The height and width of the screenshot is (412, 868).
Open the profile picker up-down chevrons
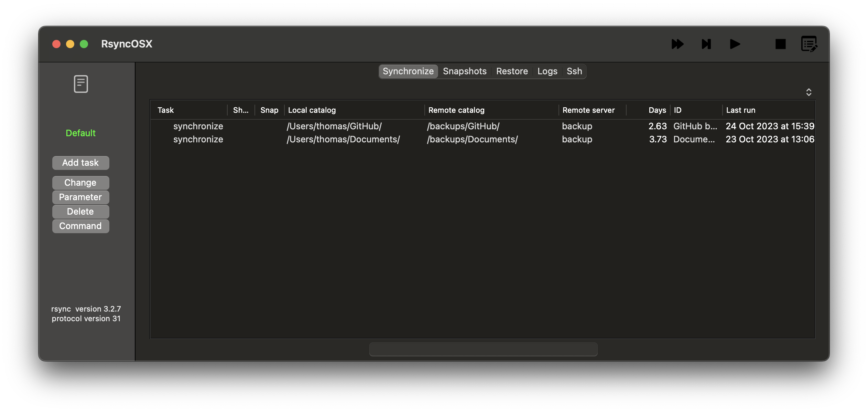point(809,92)
